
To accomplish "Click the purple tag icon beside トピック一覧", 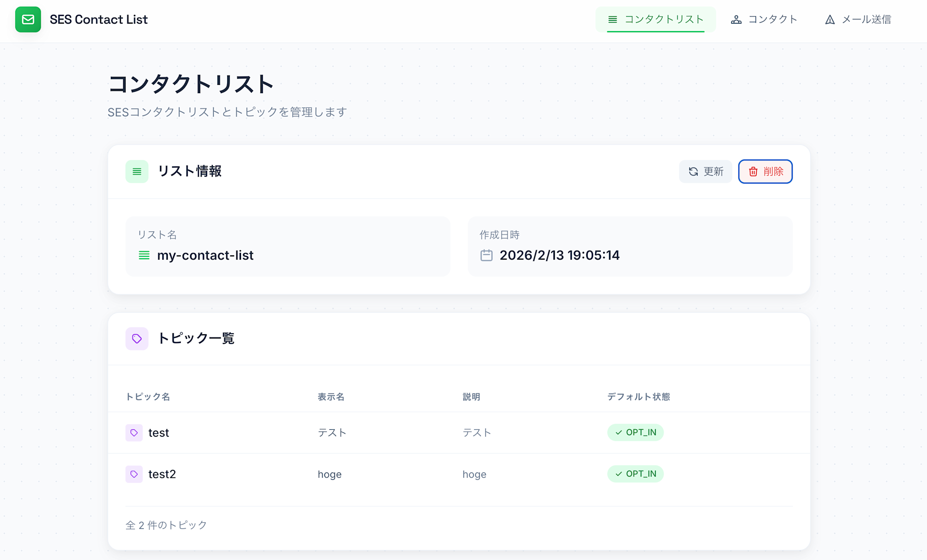I will point(137,338).
